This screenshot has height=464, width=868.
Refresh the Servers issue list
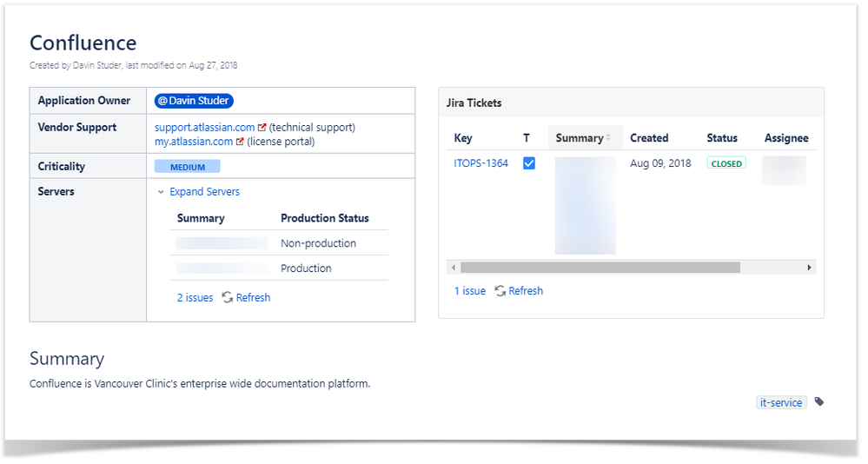pos(253,298)
